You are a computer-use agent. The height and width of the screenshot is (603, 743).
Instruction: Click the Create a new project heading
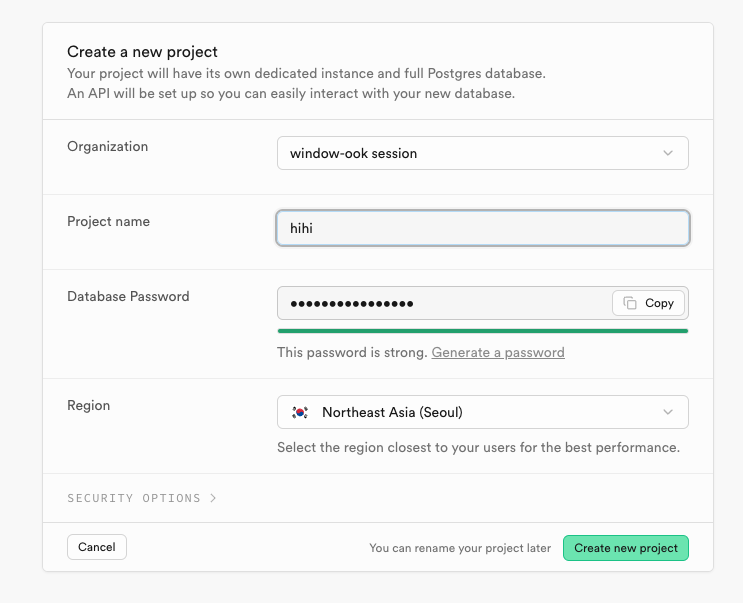click(x=142, y=52)
